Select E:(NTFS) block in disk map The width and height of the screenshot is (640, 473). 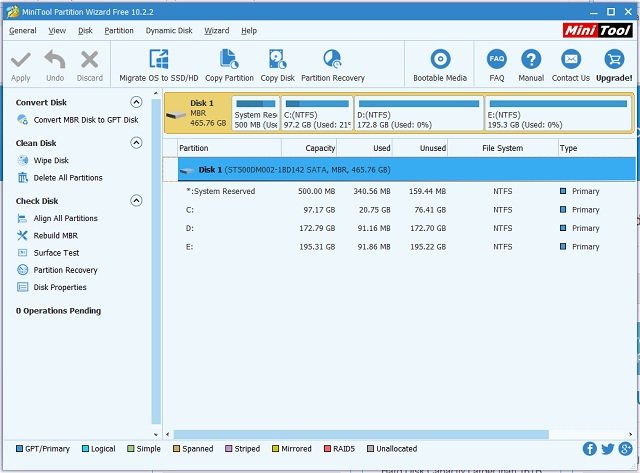558,113
